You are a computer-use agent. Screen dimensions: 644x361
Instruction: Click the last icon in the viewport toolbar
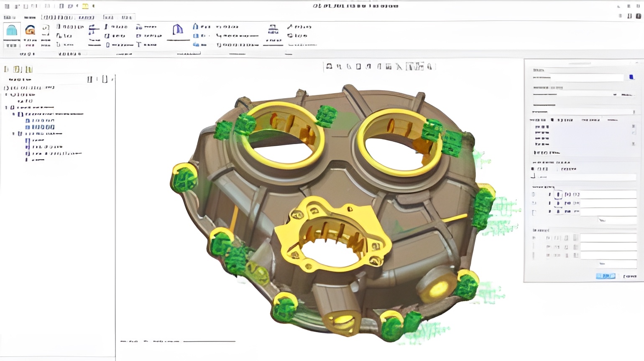[x=430, y=66]
